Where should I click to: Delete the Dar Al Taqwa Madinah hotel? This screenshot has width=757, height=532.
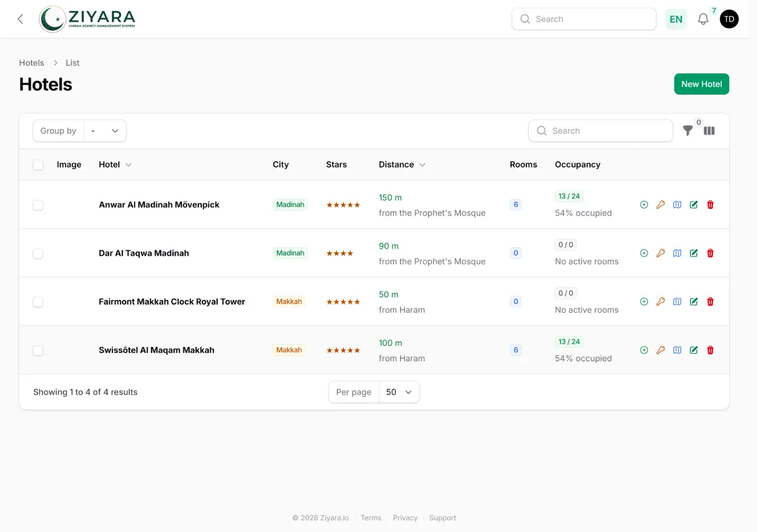coord(710,253)
